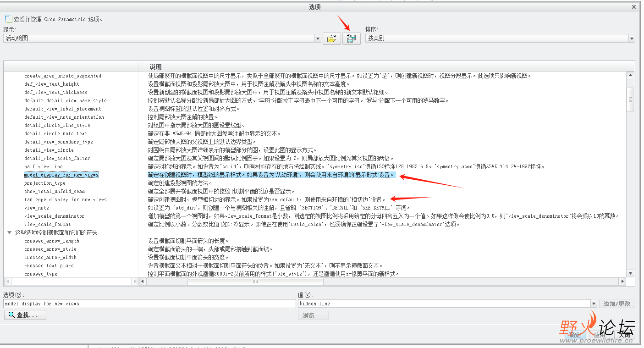Select the default_view_note_orientation option

64,117
